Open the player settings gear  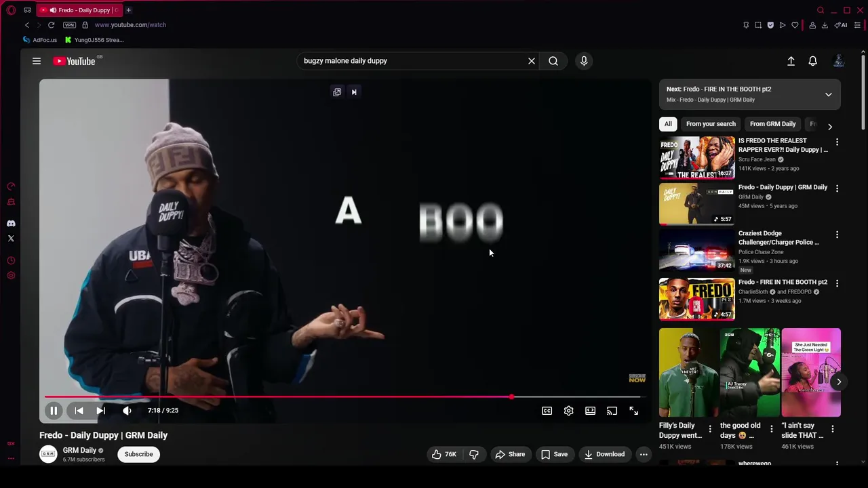tap(568, 411)
